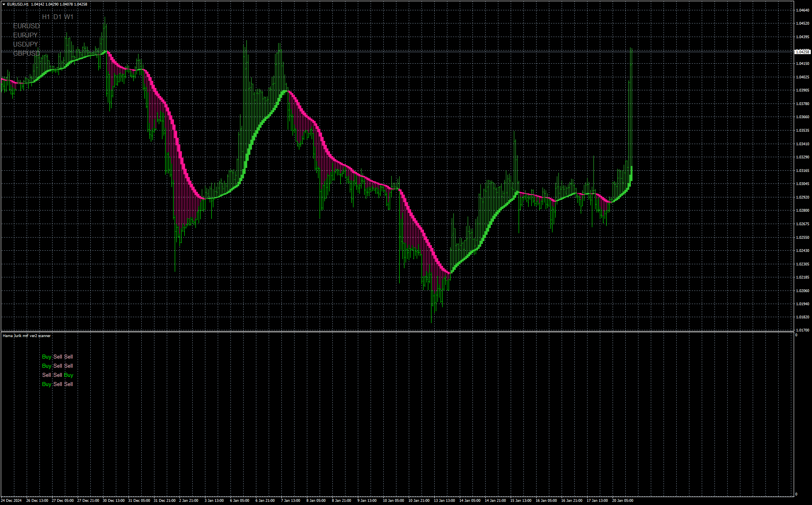Click the '9 Jan 13:00' time axis label
The height and width of the screenshot is (505, 812).
click(x=367, y=501)
